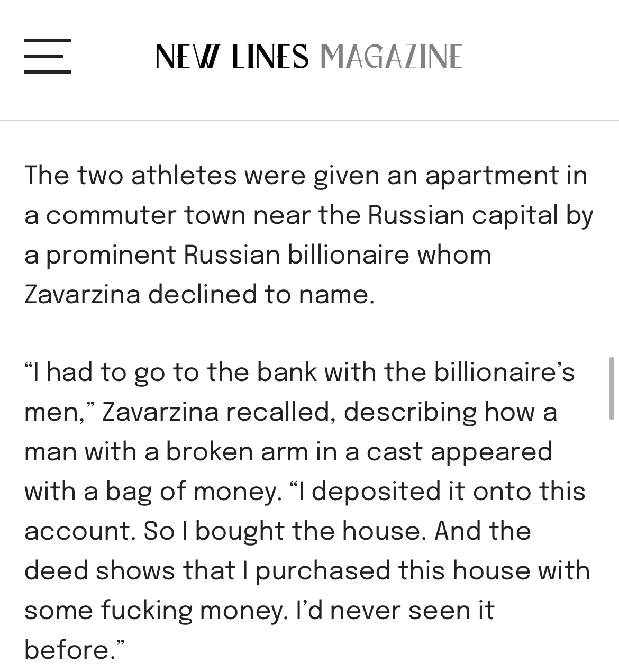Click the word 'billionaire's' in the quote

click(x=504, y=373)
